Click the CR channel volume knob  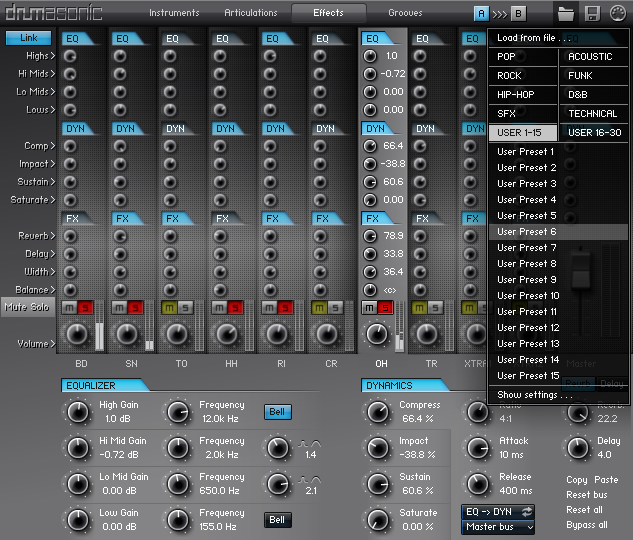[x=327, y=334]
